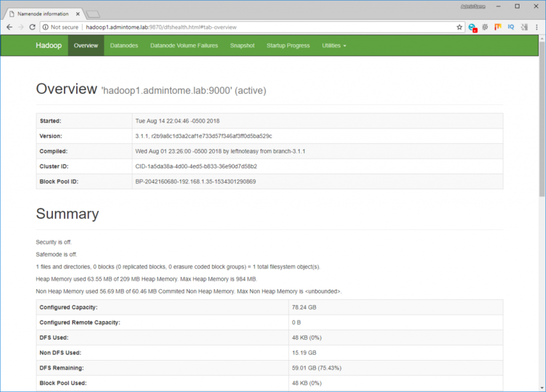This screenshot has height=392, width=546.
Task: Switch to the Snapshot tab
Action: 243,45
